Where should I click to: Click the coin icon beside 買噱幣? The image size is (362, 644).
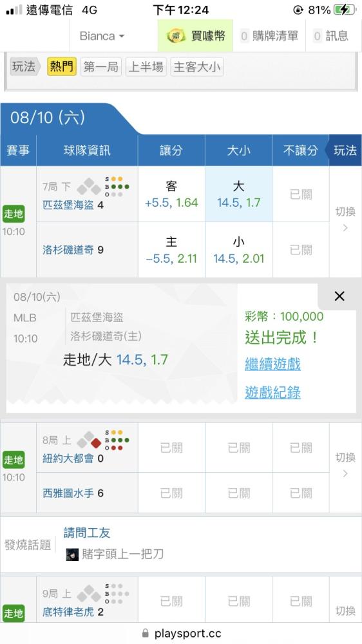click(176, 36)
